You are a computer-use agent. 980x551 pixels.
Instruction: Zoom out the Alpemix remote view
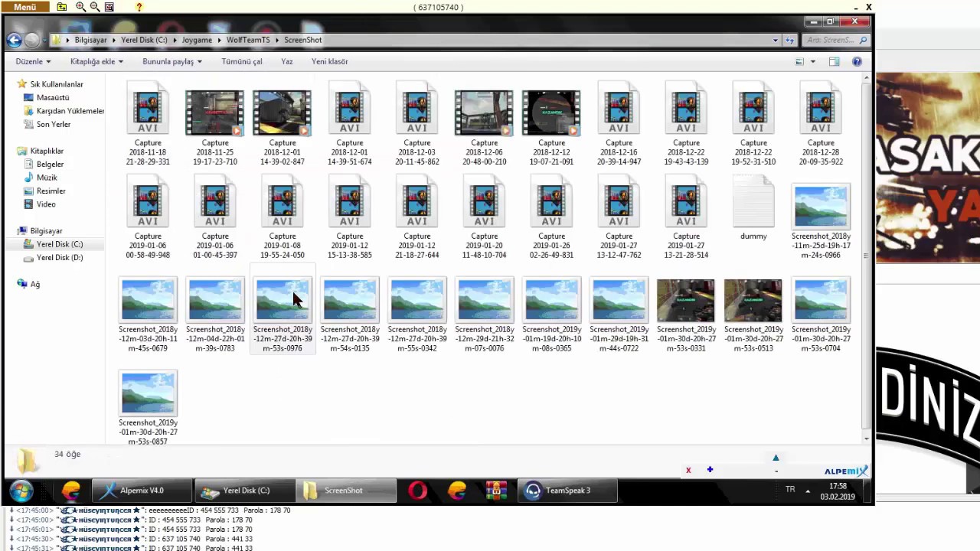(x=95, y=7)
